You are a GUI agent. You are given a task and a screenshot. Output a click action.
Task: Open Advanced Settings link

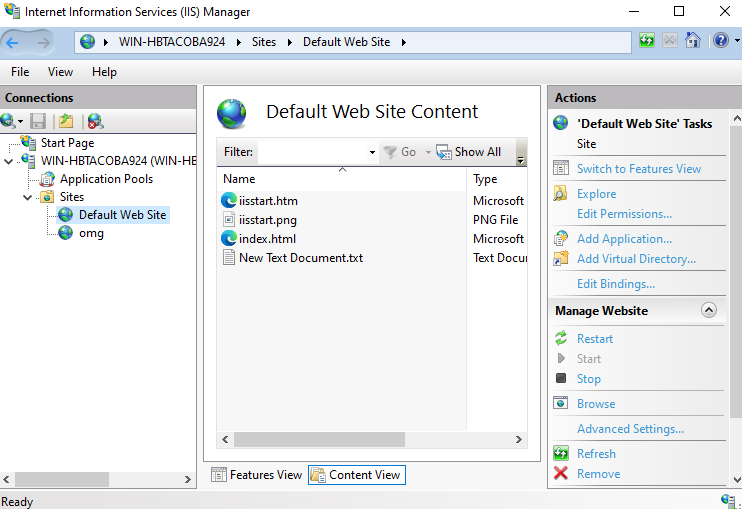tap(630, 429)
